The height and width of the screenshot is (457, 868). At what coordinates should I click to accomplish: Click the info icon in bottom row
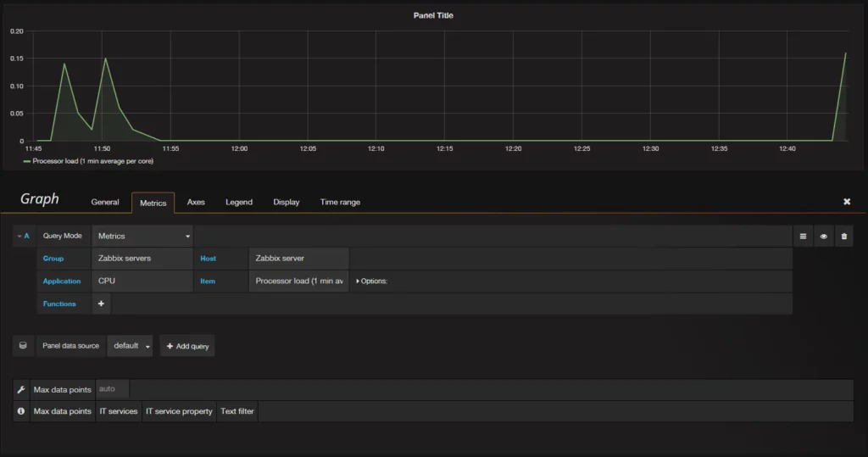[x=21, y=411]
